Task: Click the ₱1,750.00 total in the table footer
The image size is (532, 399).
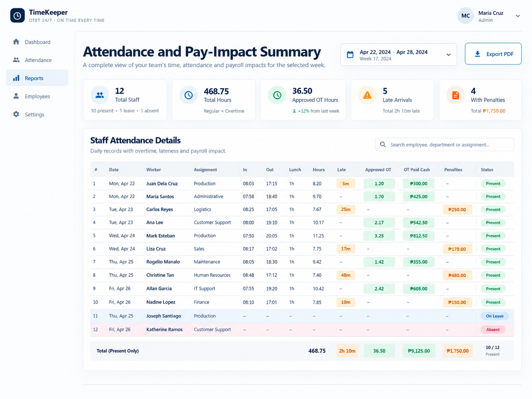Action: (457, 351)
